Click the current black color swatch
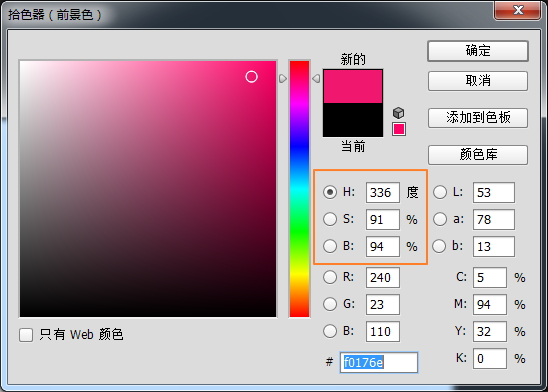 click(x=353, y=120)
